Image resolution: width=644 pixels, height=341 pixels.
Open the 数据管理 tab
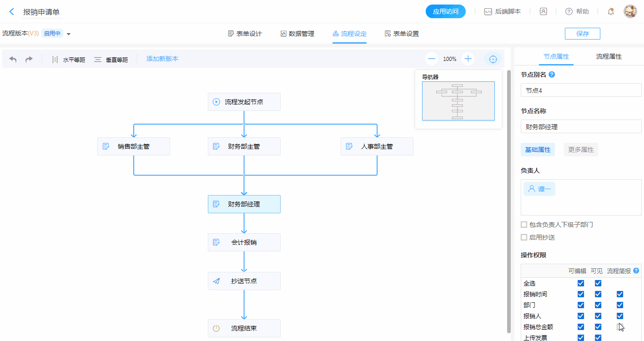tap(297, 34)
